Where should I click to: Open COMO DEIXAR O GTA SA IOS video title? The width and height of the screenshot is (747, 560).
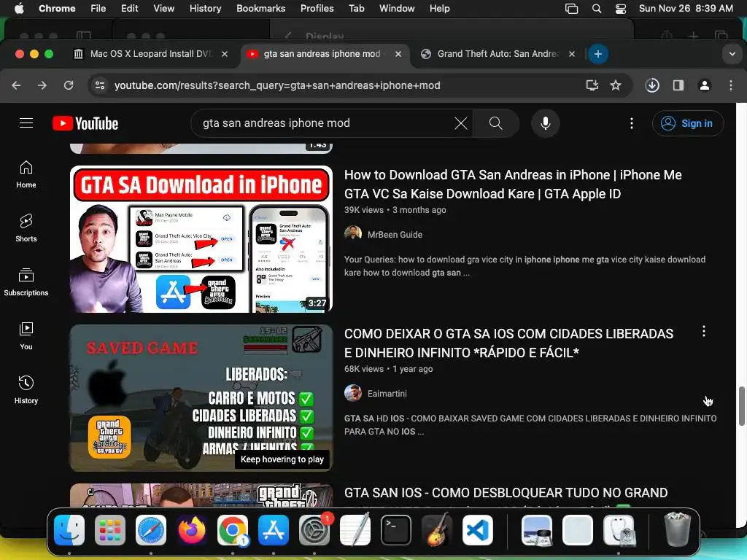tap(508, 343)
